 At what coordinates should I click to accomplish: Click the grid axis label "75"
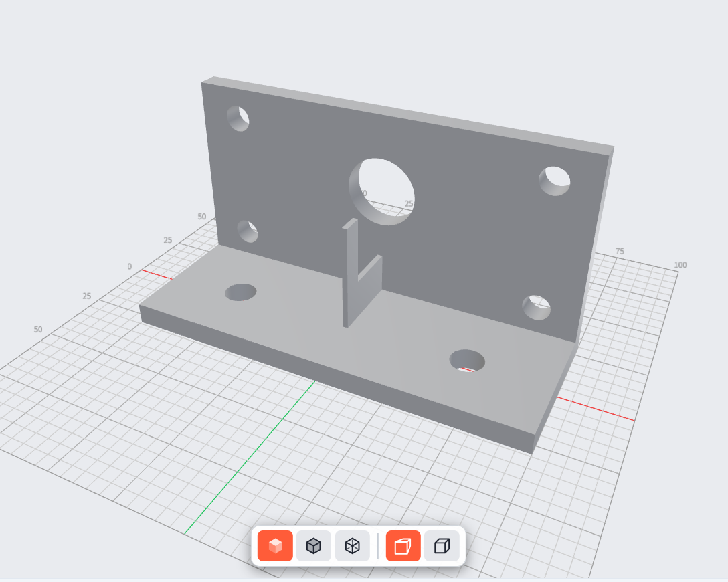(x=620, y=251)
